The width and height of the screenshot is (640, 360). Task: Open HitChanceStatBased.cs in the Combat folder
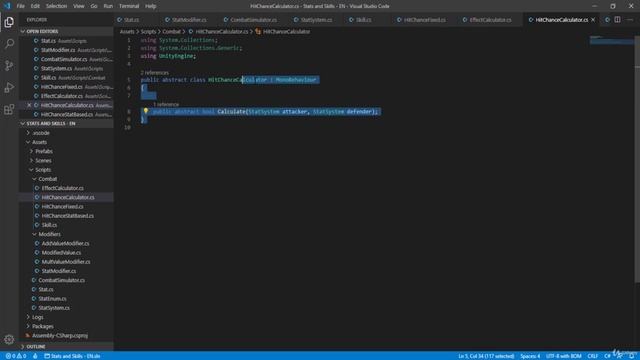(x=67, y=216)
